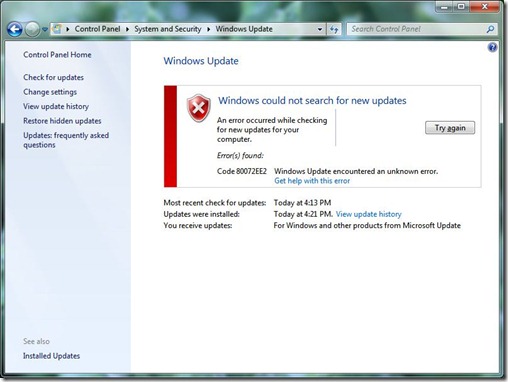
Task: Select System and Security breadcrumb
Action: 168,29
